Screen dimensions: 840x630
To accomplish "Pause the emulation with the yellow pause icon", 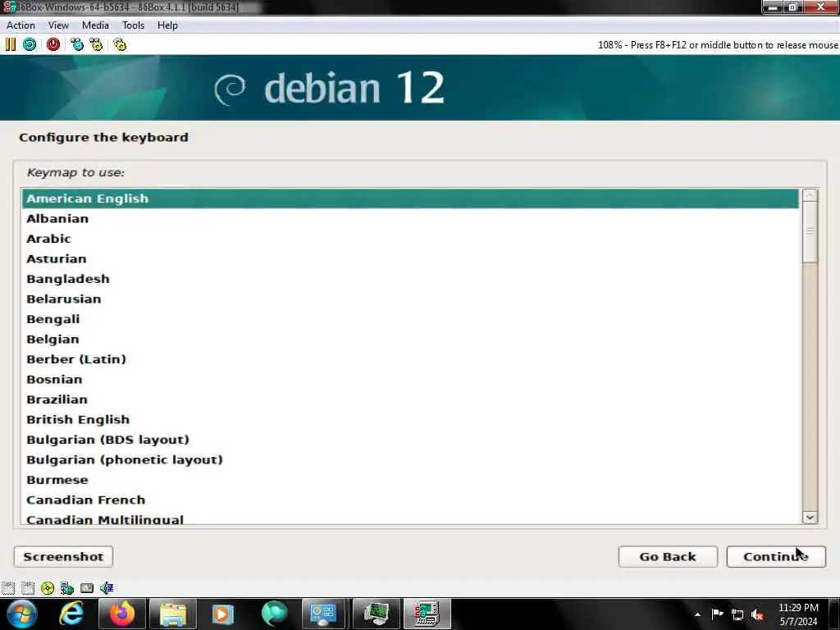I will click(10, 44).
